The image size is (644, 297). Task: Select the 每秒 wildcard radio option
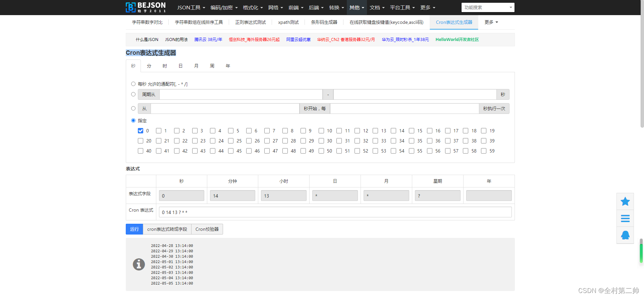[x=133, y=84]
